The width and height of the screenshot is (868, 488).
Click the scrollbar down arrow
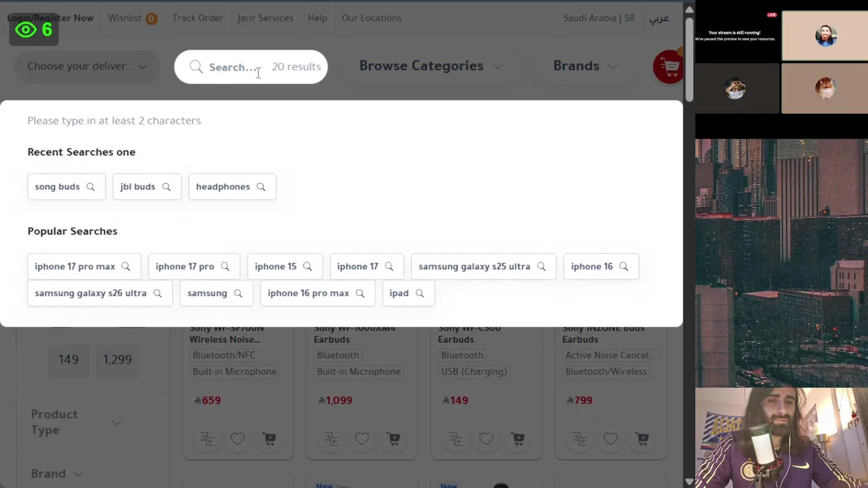point(689,481)
